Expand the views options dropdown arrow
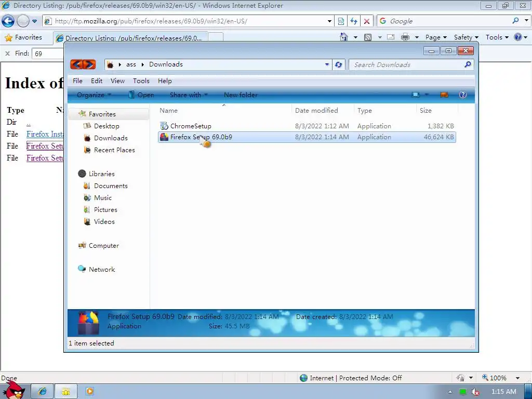532x399 pixels. point(427,95)
